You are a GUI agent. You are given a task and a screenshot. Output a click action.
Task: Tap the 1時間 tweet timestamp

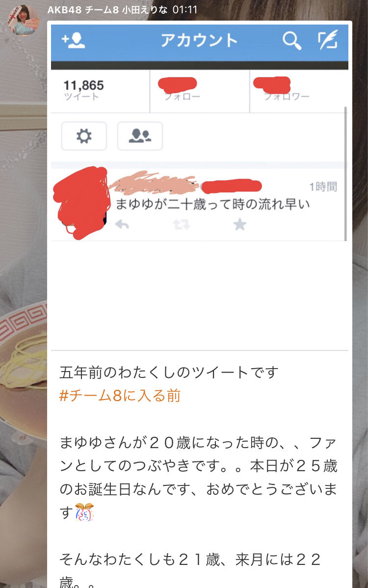click(x=323, y=187)
